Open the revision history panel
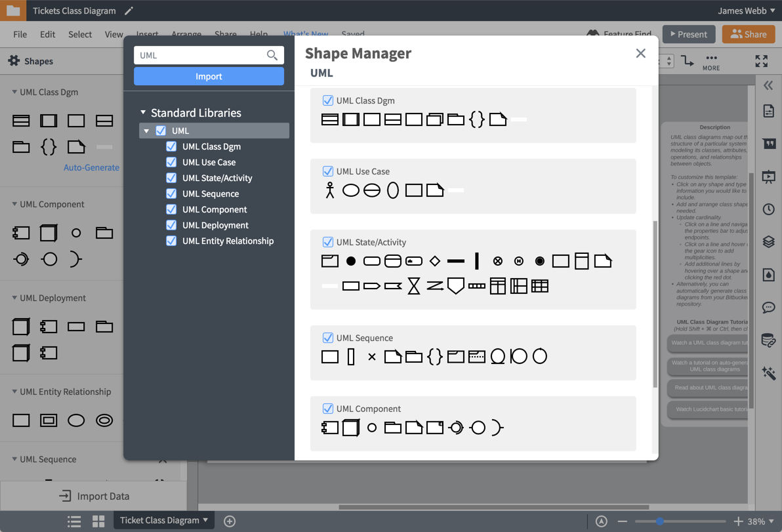 click(769, 209)
